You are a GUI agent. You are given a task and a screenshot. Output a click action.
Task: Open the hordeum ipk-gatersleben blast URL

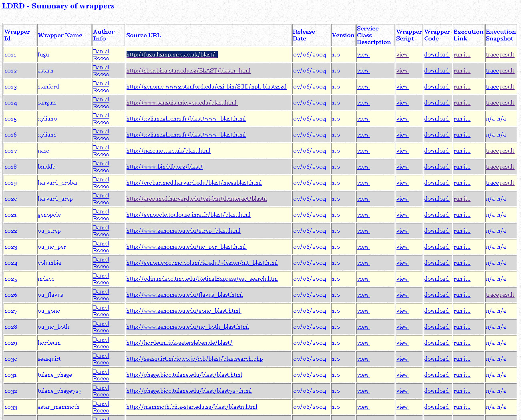coord(179,343)
